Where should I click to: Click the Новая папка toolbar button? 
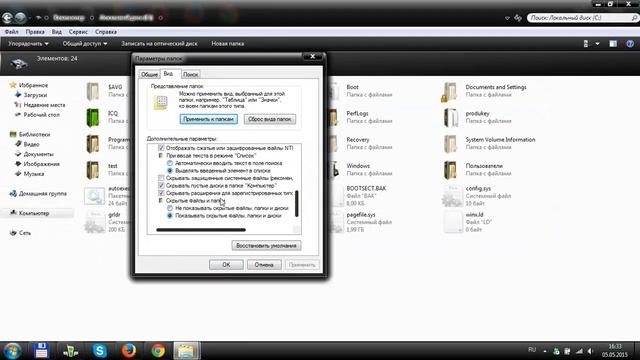tap(227, 44)
